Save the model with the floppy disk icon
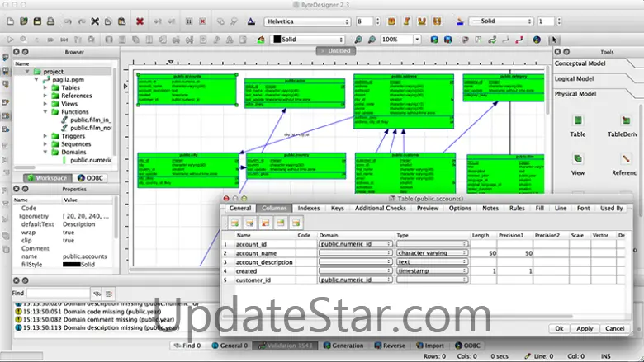The image size is (644, 362). [x=37, y=21]
